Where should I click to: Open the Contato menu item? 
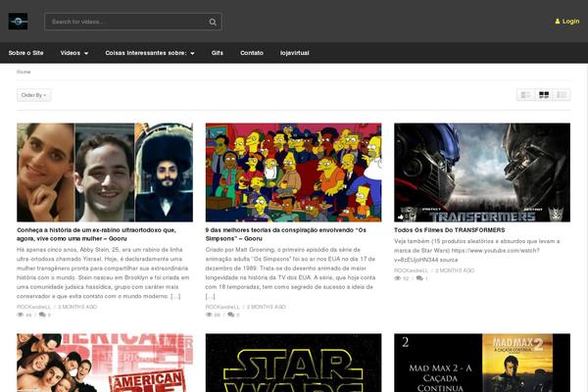[252, 53]
